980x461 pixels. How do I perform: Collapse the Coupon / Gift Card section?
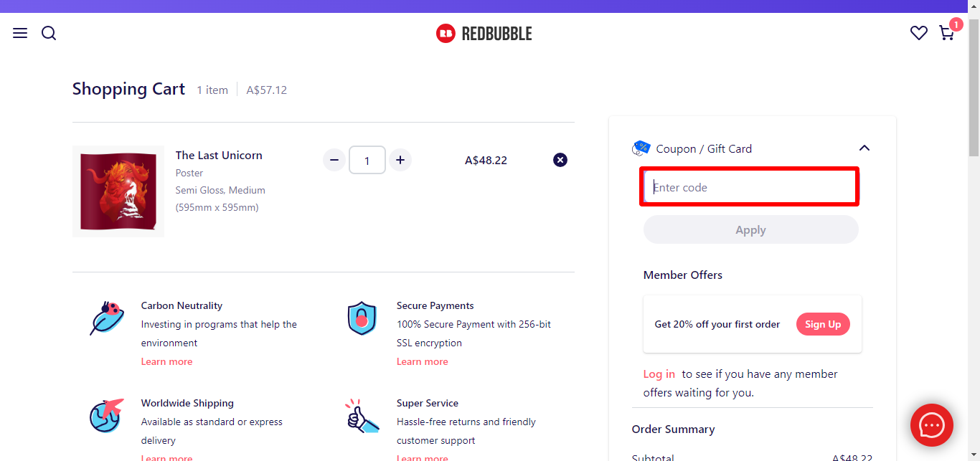[864, 148]
